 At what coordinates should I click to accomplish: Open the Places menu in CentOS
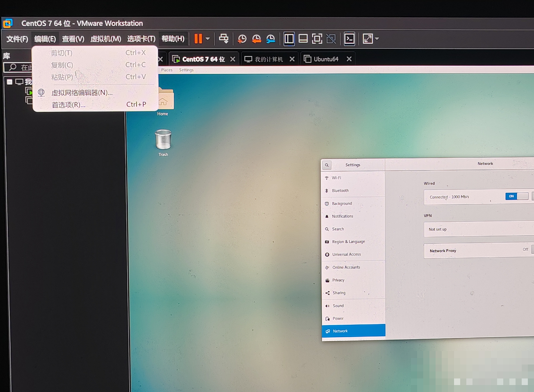[x=167, y=70]
